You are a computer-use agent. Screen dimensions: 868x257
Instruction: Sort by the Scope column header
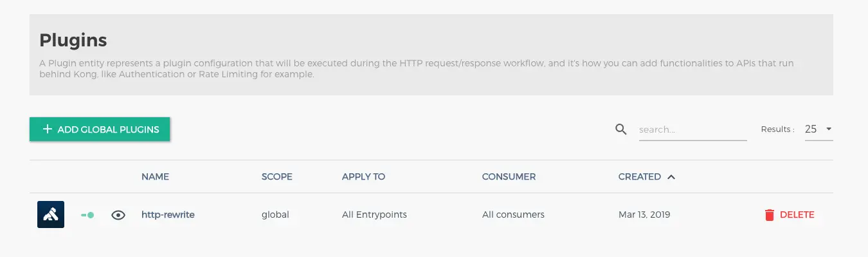(276, 176)
